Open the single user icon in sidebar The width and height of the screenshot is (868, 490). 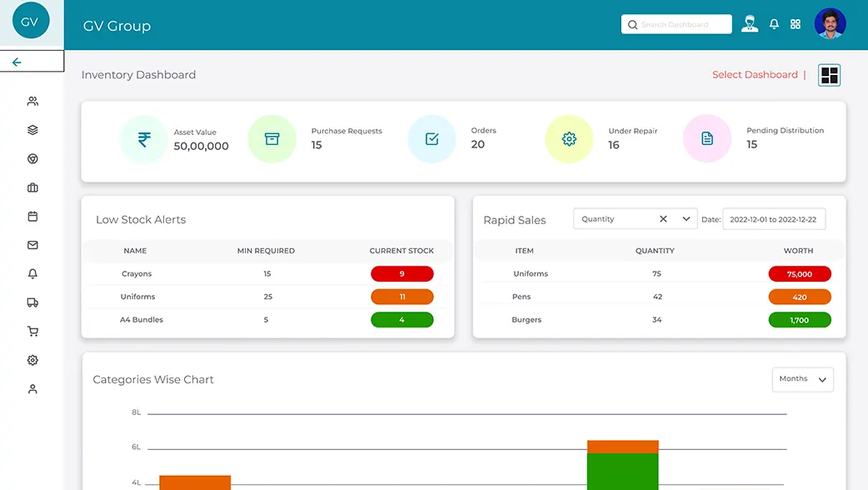[x=32, y=388]
